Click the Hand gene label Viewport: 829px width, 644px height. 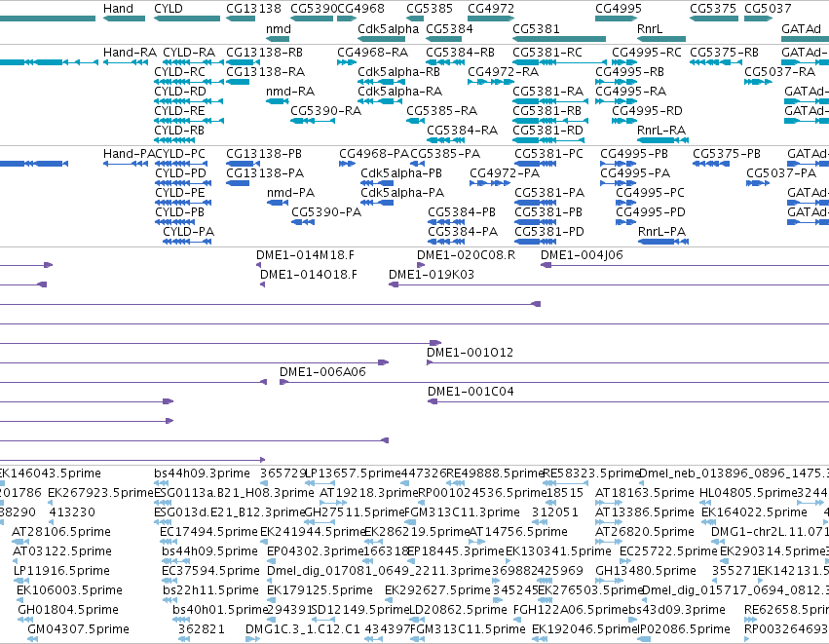pos(118,9)
